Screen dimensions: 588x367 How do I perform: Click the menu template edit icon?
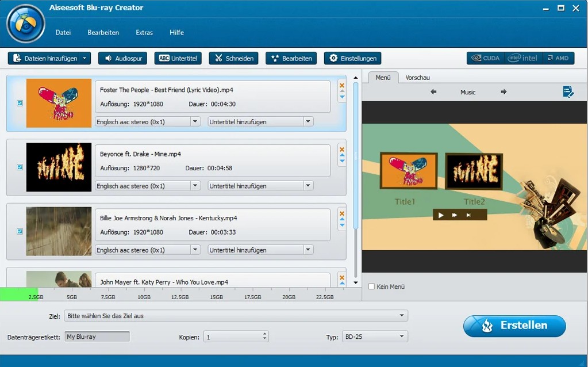point(568,91)
